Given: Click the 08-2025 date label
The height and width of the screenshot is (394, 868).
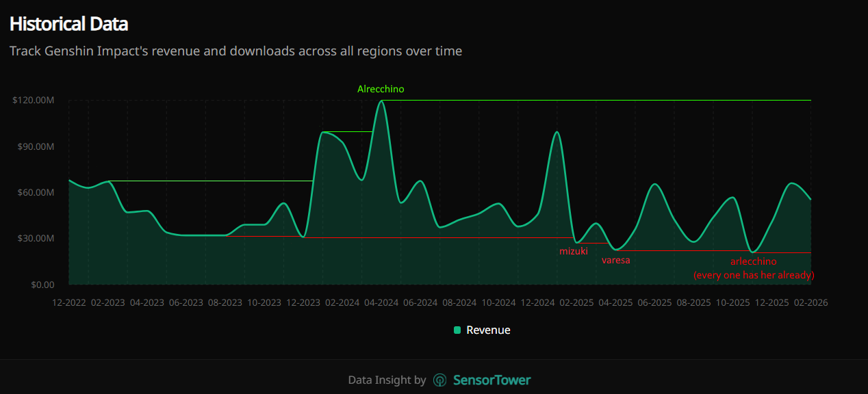Looking at the screenshot, I should 693,302.
